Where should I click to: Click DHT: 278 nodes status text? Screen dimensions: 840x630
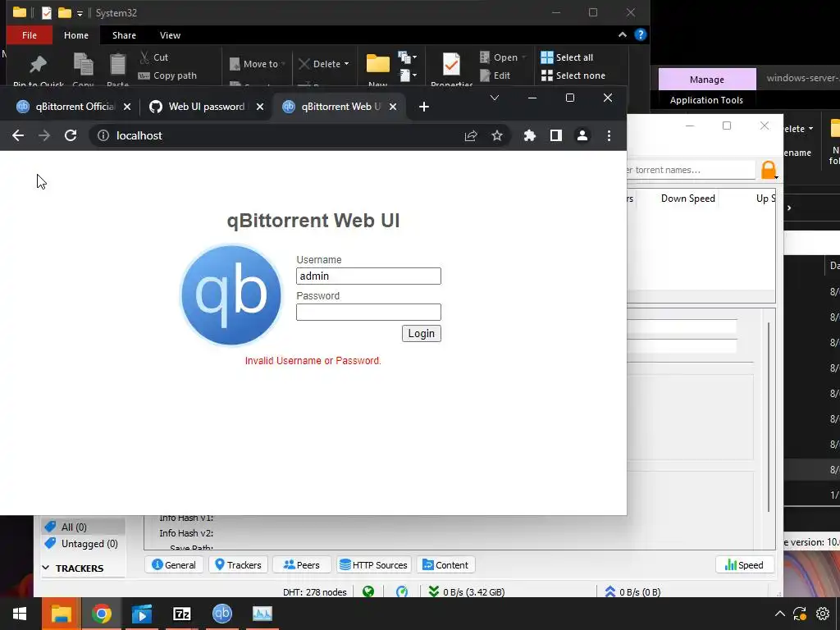314,592
